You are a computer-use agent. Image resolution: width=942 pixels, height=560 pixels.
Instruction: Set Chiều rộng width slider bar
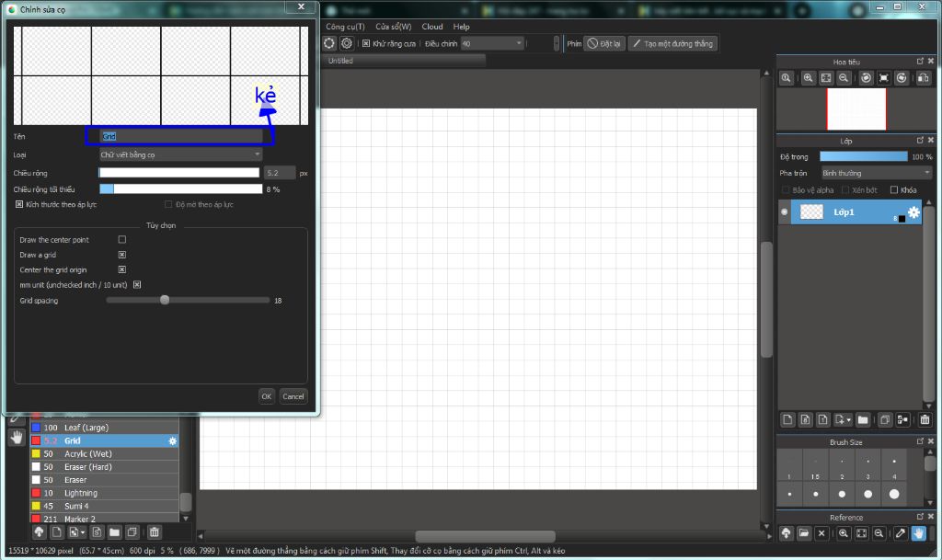coord(179,173)
